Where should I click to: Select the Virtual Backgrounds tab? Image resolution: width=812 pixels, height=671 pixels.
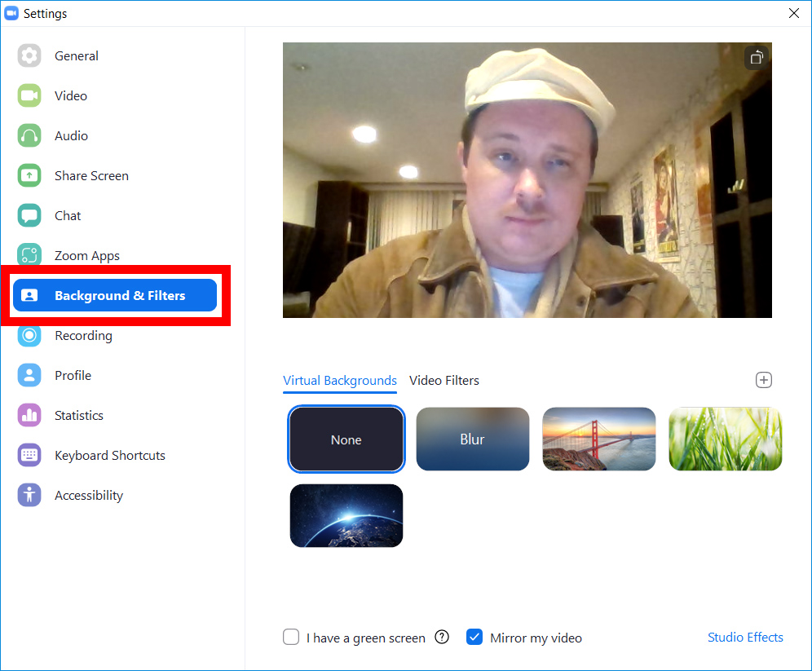point(340,381)
